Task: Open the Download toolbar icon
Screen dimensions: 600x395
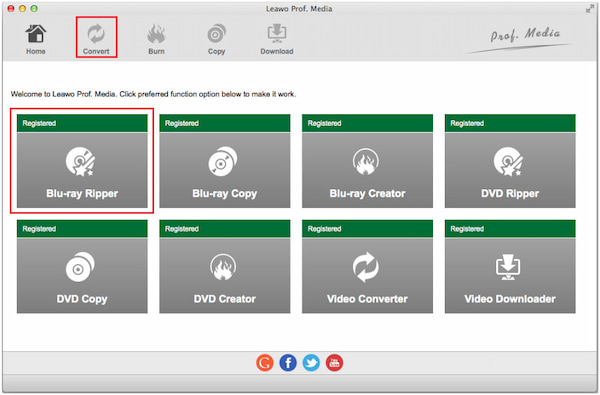Action: click(x=277, y=39)
